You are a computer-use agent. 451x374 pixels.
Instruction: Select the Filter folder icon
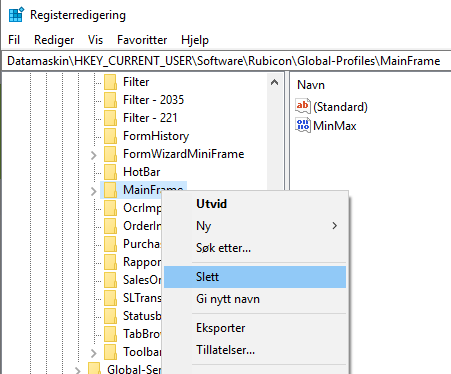coord(110,82)
